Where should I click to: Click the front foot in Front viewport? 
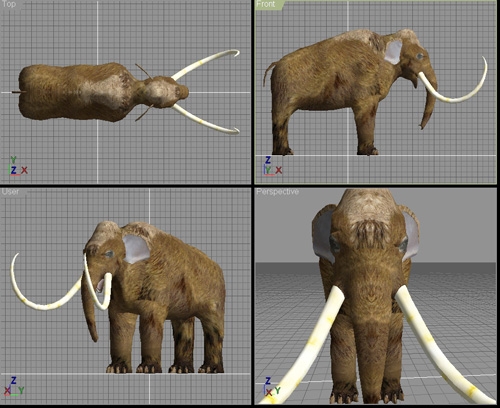click(x=368, y=150)
